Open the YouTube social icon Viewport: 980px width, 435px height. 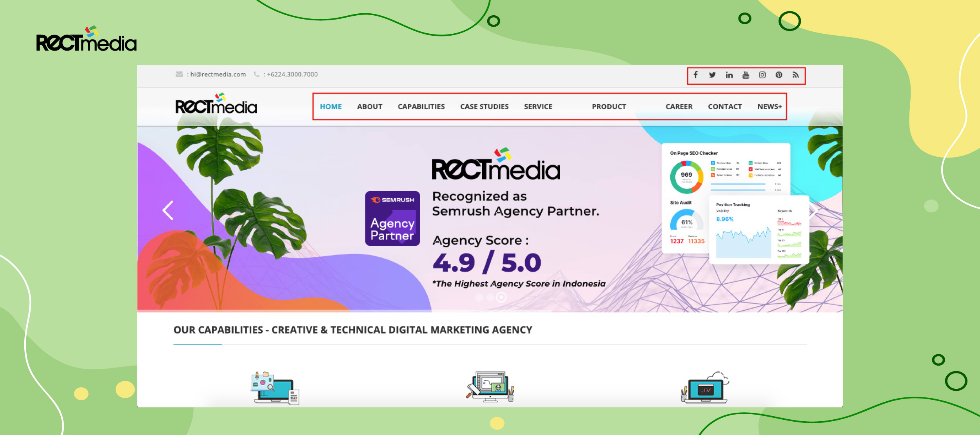point(746,75)
